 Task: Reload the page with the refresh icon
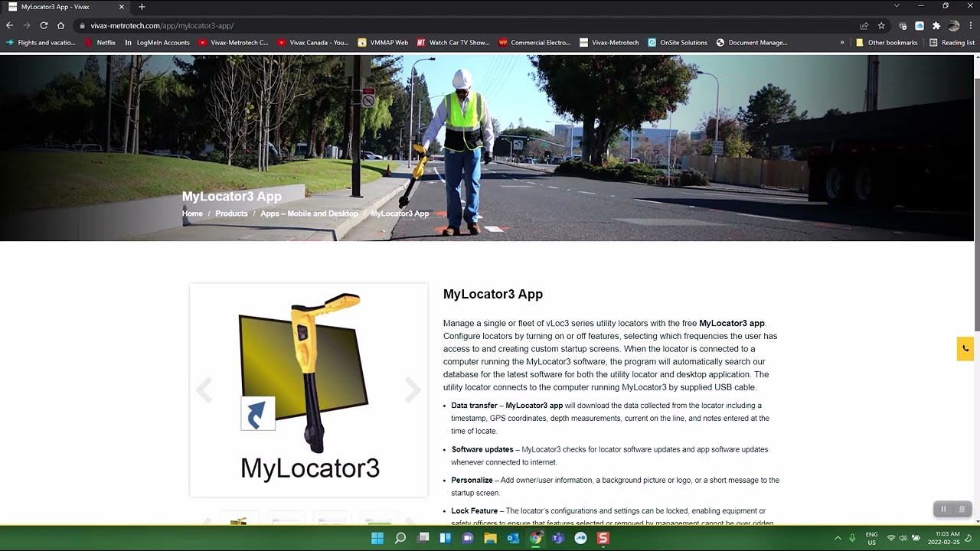point(44,25)
